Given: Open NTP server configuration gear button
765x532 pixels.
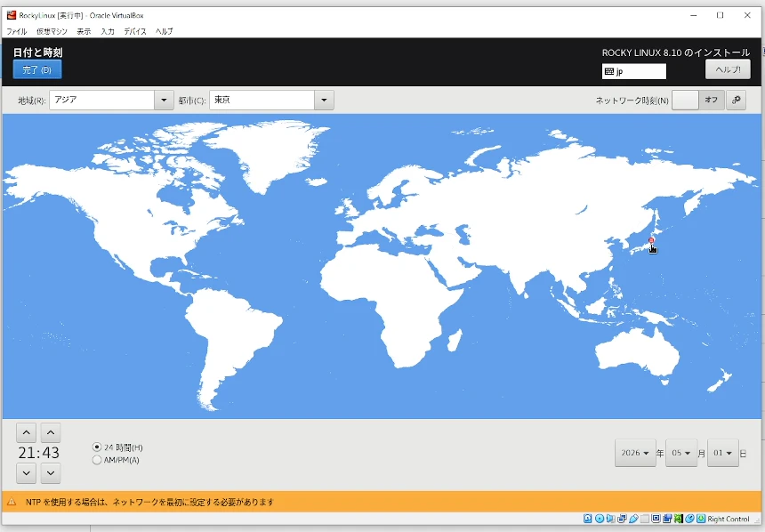Looking at the screenshot, I should 736,100.
